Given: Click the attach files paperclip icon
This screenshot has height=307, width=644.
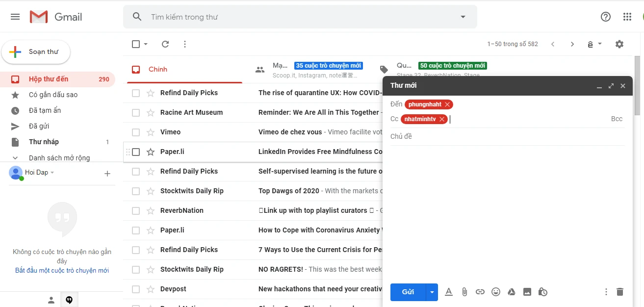Looking at the screenshot, I should pyautogui.click(x=464, y=292).
